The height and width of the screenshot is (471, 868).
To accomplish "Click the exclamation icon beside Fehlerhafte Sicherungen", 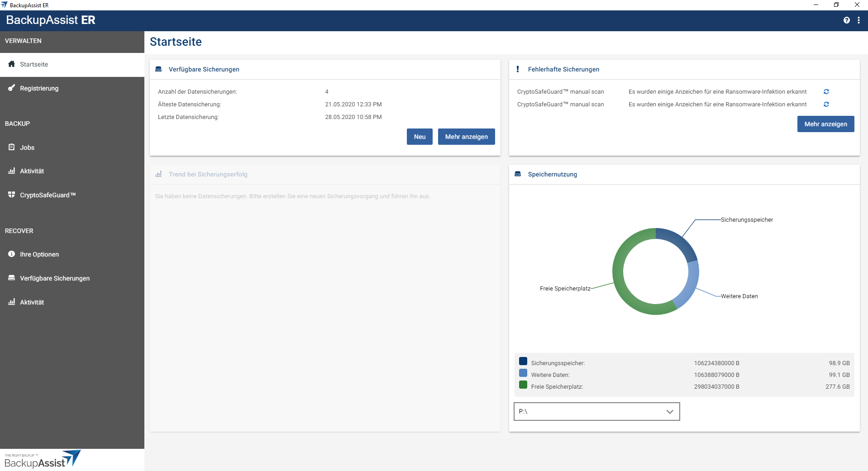I will [x=518, y=69].
